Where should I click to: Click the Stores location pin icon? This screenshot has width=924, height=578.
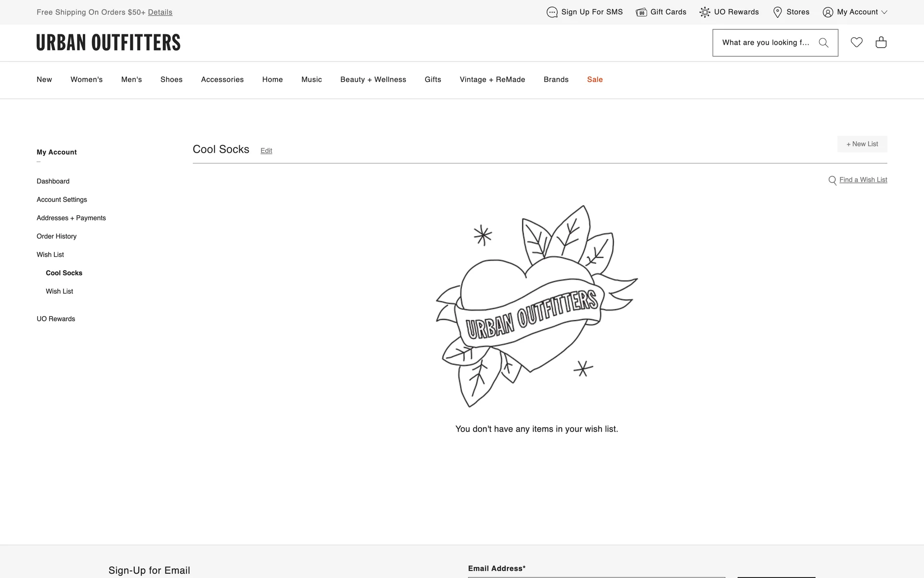tap(777, 12)
